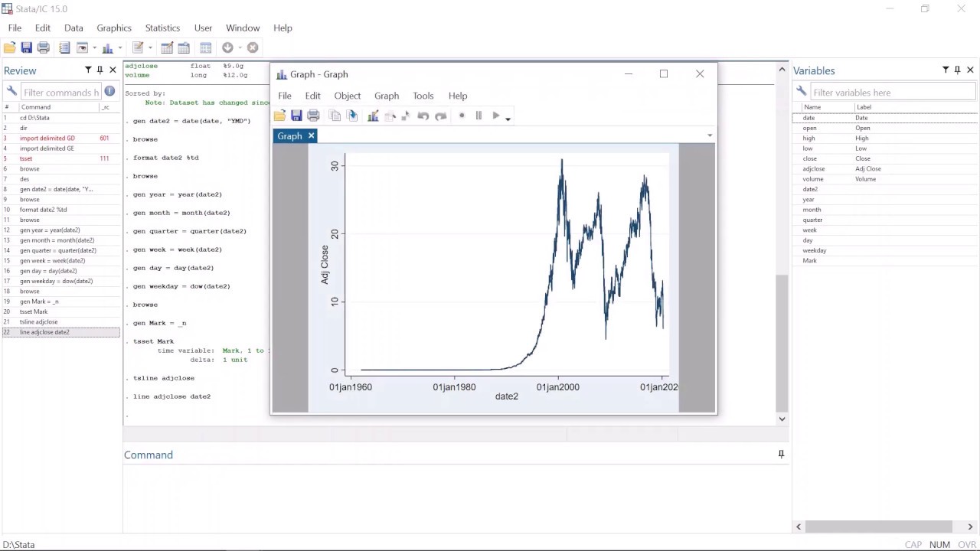This screenshot has height=551, width=980.
Task: Click into Filter commands here field
Action: (x=61, y=93)
